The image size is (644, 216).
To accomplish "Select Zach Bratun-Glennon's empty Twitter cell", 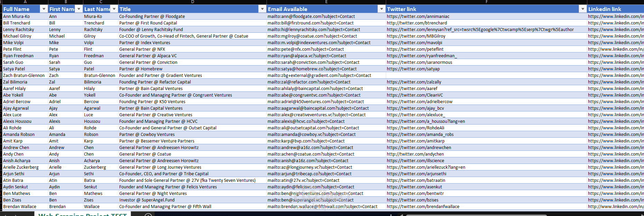I will [486, 75].
